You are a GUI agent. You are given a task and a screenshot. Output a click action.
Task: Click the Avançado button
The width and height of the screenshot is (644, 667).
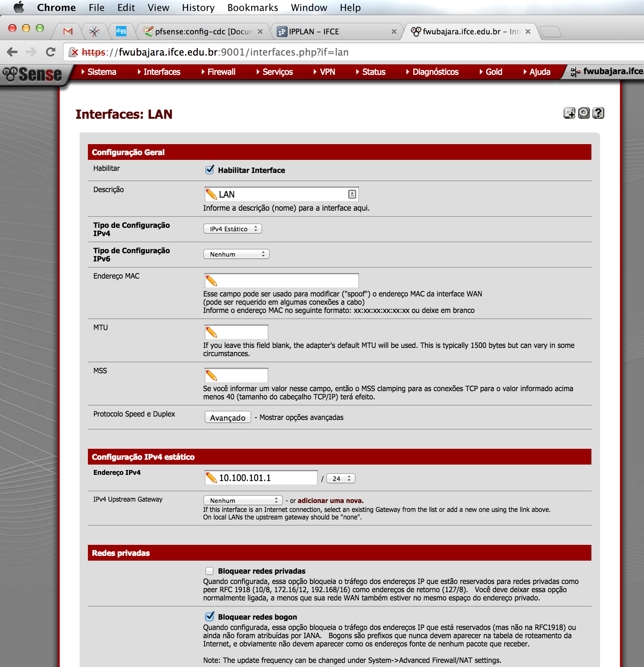coord(228,418)
